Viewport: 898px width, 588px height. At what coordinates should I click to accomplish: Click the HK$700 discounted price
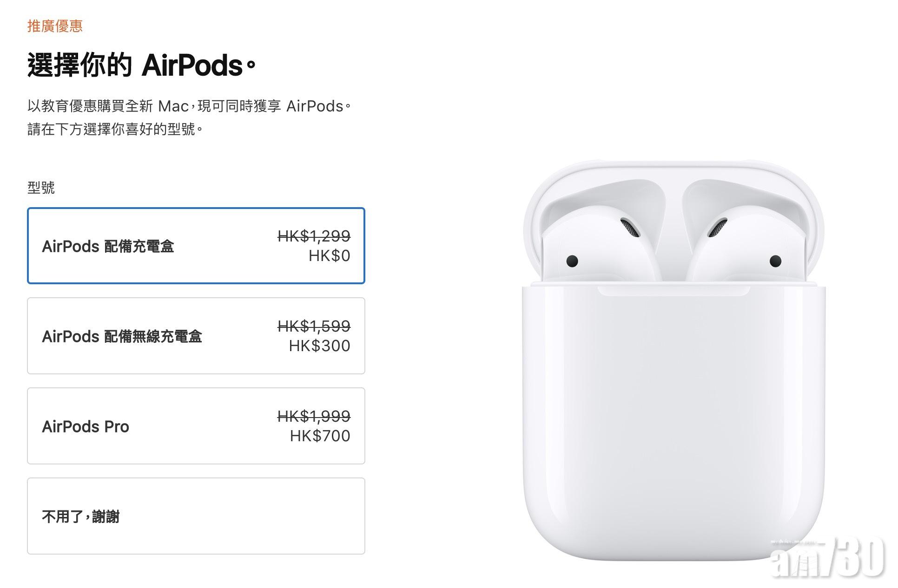(x=320, y=436)
